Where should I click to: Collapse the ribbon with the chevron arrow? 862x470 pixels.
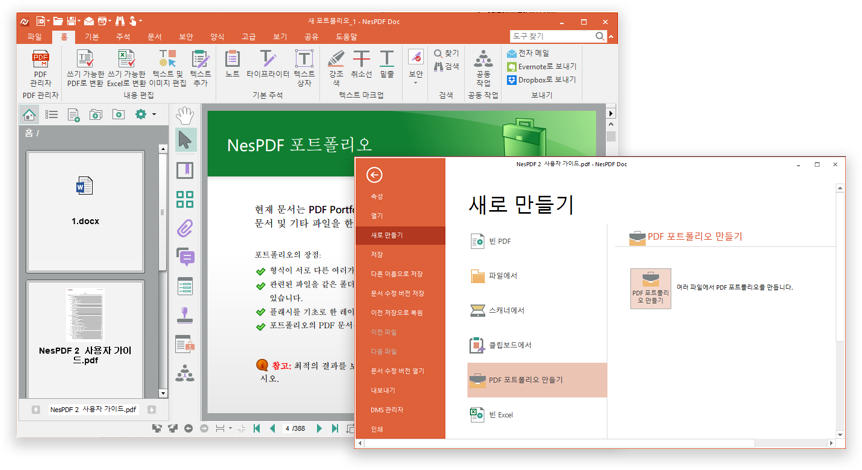[611, 37]
